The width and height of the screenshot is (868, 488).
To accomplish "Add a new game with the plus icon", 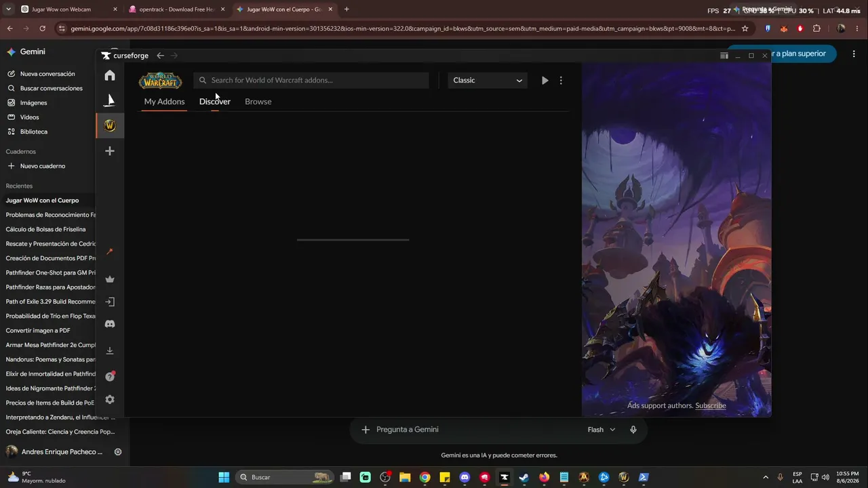I will click(110, 151).
